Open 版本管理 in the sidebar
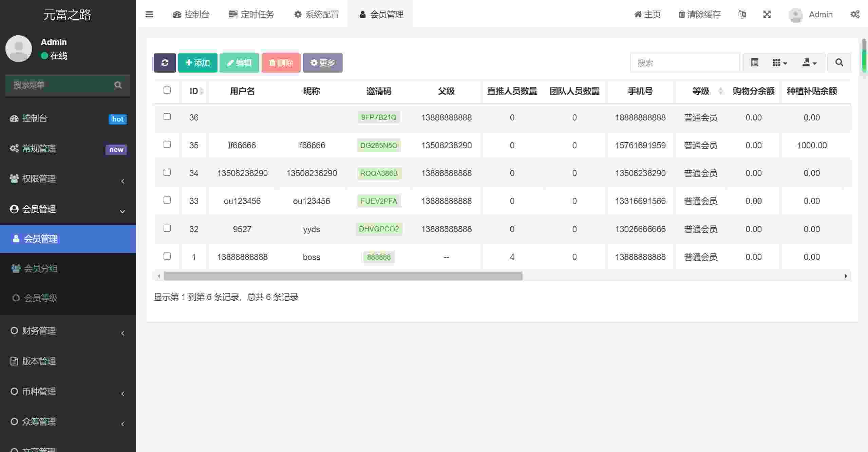This screenshot has height=452, width=868. 68,361
